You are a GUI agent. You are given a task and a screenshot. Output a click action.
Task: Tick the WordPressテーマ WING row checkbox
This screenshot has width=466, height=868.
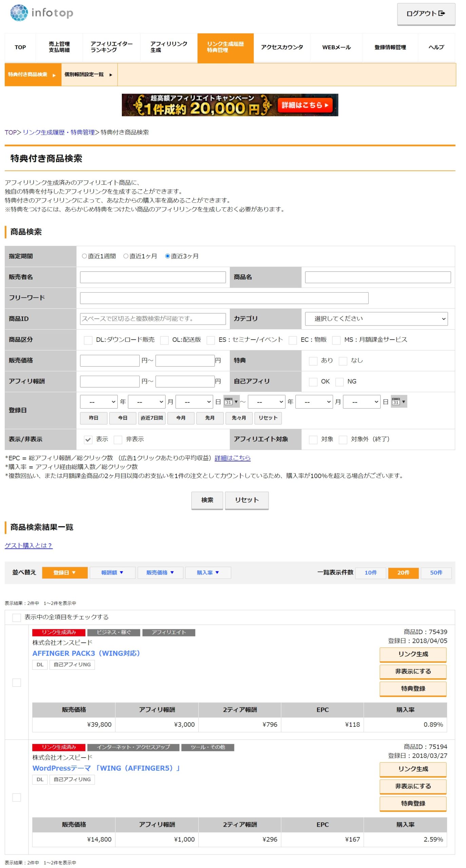pyautogui.click(x=17, y=797)
